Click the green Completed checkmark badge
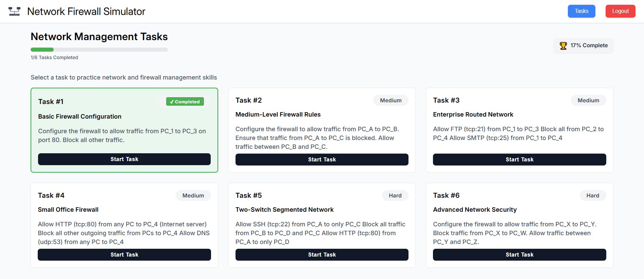Viewport: 644px width, 279px height. [185, 102]
